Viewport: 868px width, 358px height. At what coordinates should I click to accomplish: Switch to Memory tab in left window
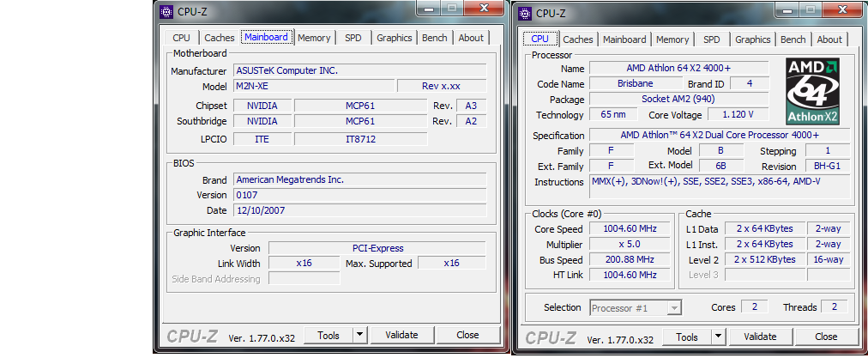[x=314, y=38]
